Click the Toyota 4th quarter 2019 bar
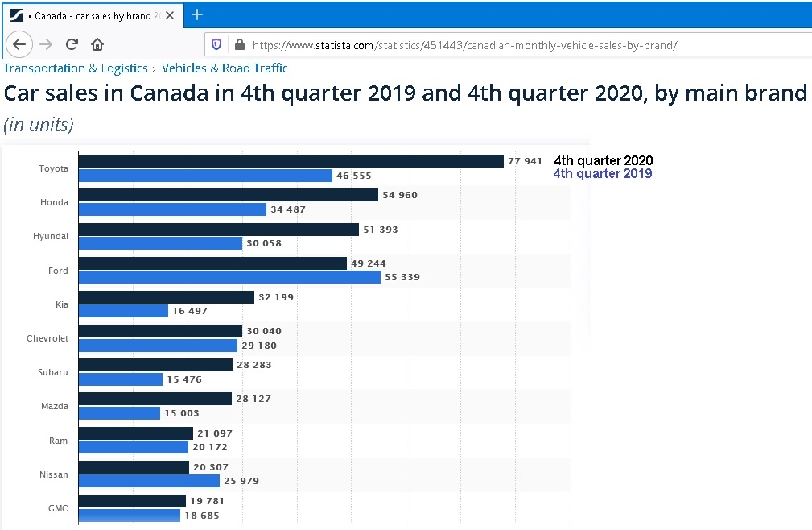This screenshot has width=812, height=530. 205,176
